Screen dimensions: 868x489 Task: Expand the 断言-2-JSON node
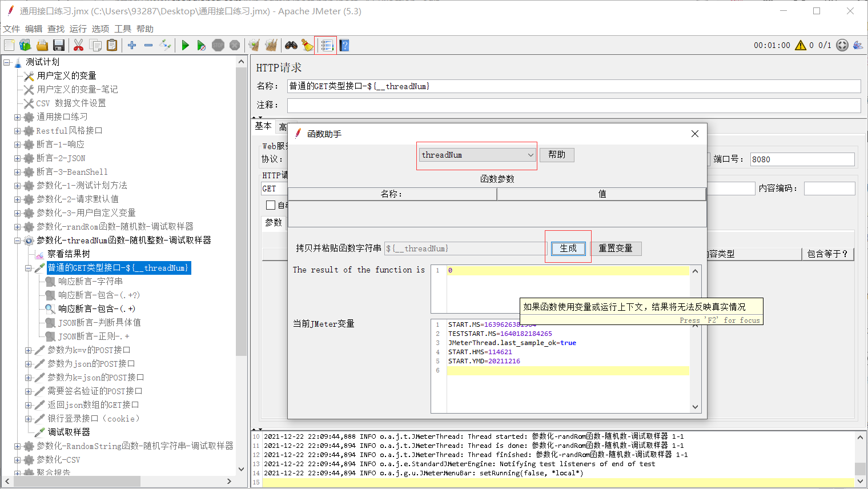pos(17,158)
